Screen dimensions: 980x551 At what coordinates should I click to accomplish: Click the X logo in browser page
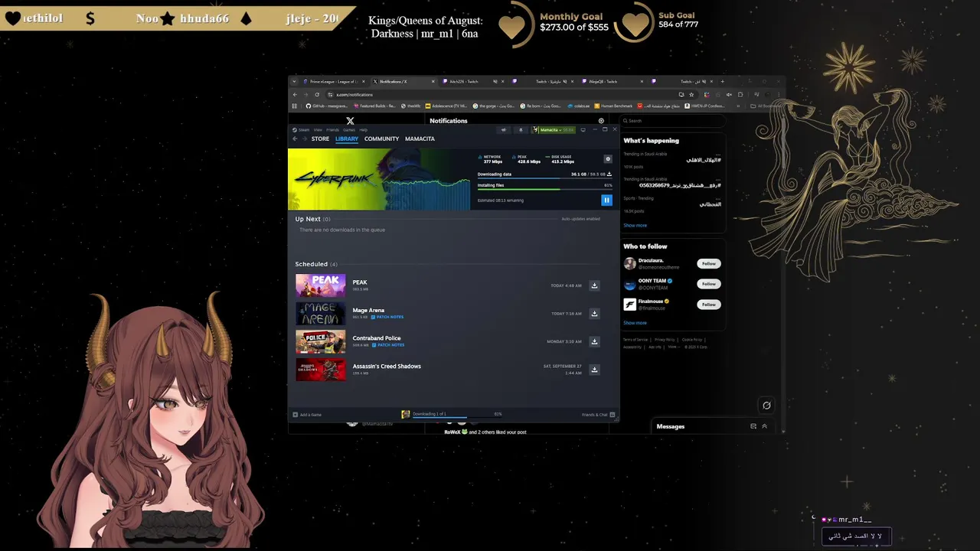point(350,121)
